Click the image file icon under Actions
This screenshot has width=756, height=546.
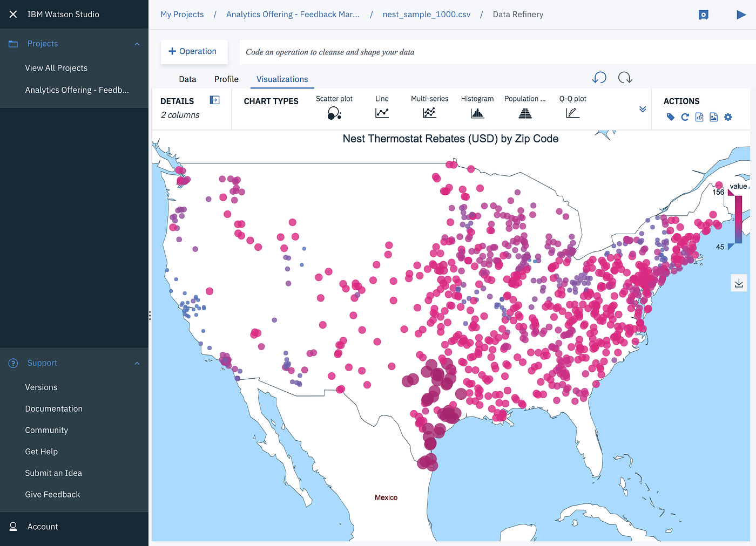click(713, 117)
